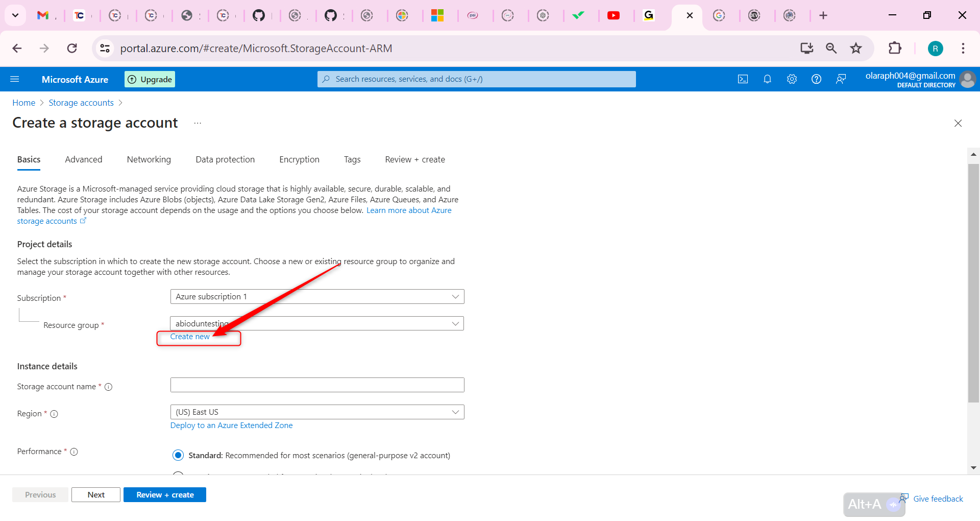Click the Previous button

pyautogui.click(x=40, y=495)
